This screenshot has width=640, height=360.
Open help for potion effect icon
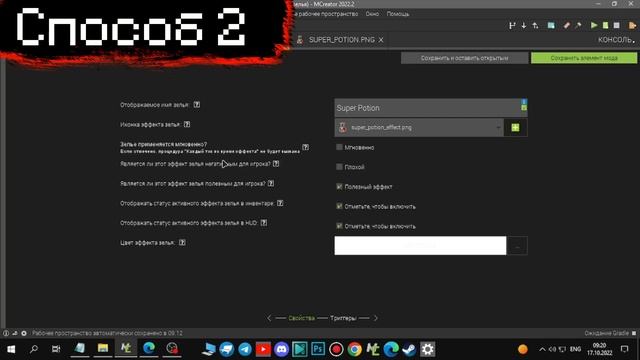[x=187, y=124]
